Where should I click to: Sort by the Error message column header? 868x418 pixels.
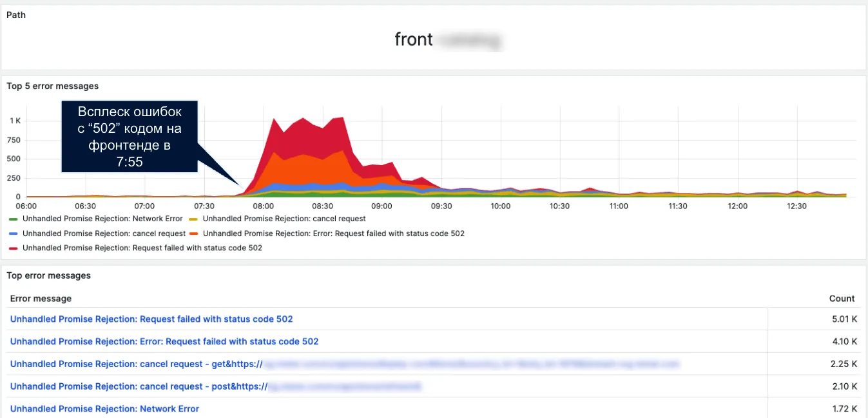(x=41, y=299)
